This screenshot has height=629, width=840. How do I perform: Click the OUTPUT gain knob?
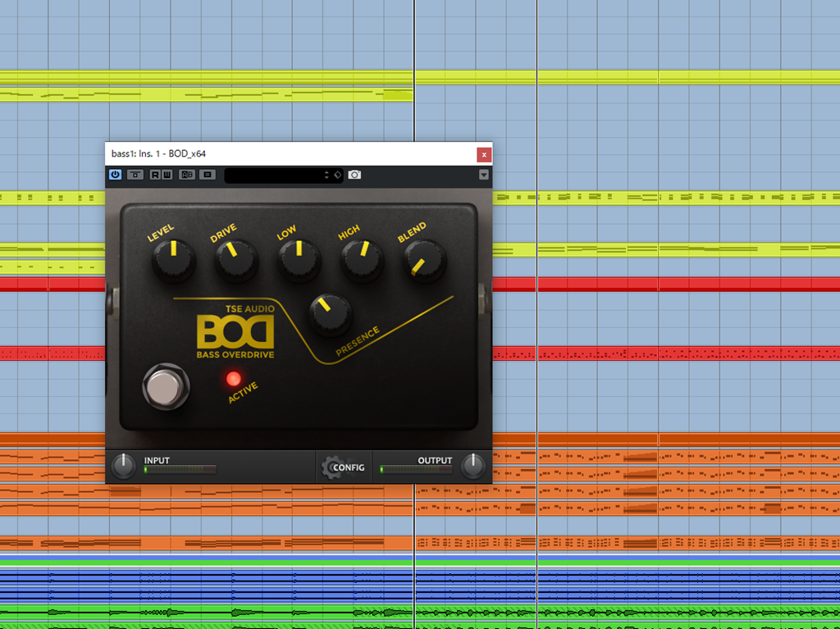coord(472,466)
